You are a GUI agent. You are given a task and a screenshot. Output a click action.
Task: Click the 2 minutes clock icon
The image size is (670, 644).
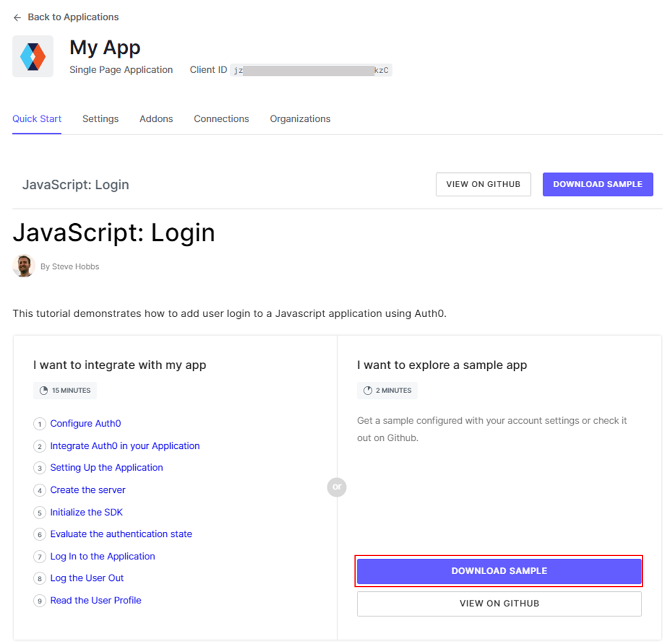coord(368,390)
